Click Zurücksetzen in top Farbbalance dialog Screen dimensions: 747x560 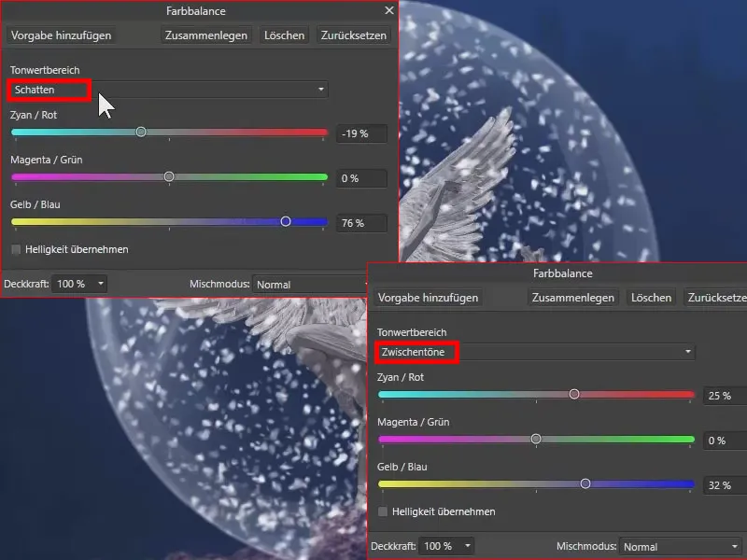click(354, 35)
